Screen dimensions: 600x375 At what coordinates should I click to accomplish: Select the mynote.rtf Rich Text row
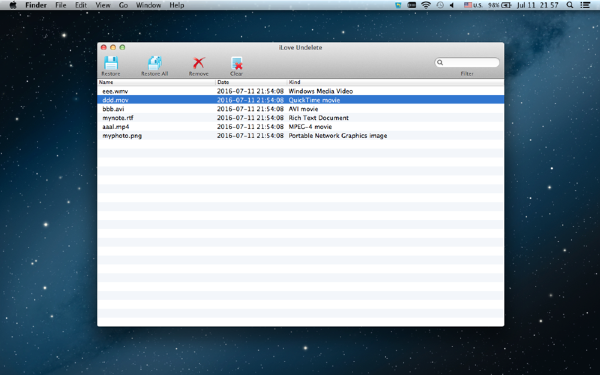point(300,118)
